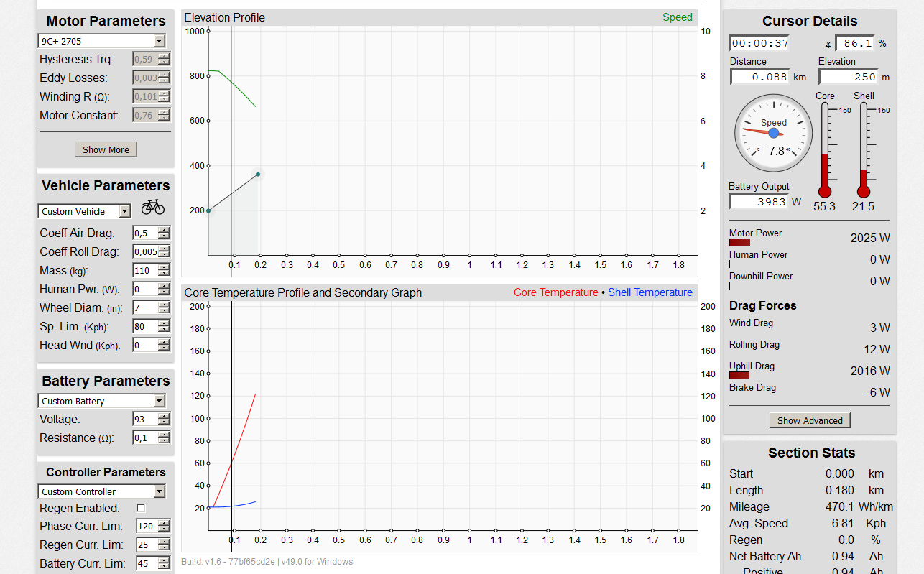The image size is (924, 574).
Task: Click the Mass stepper arrows
Action: coord(164,271)
